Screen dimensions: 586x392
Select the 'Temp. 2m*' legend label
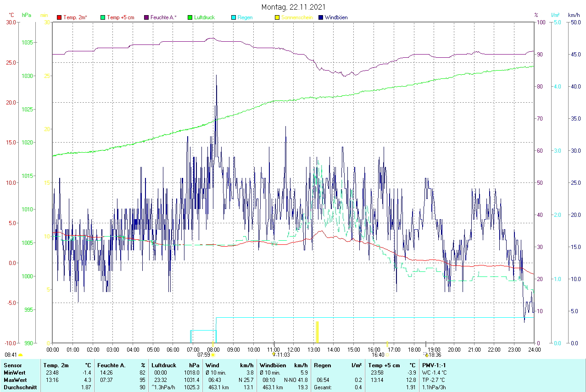75,17
